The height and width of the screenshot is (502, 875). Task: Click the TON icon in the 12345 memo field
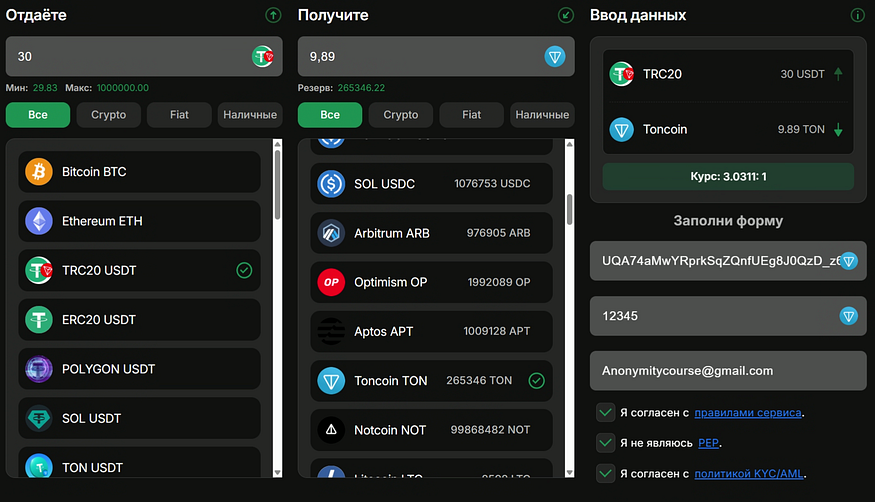pyautogui.click(x=848, y=316)
